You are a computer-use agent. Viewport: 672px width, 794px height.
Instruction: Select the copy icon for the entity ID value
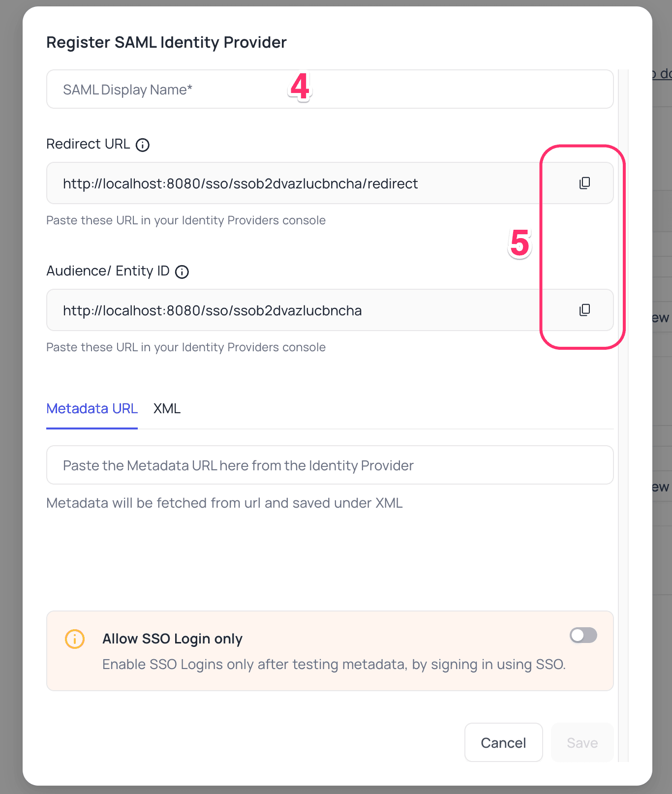(x=584, y=310)
